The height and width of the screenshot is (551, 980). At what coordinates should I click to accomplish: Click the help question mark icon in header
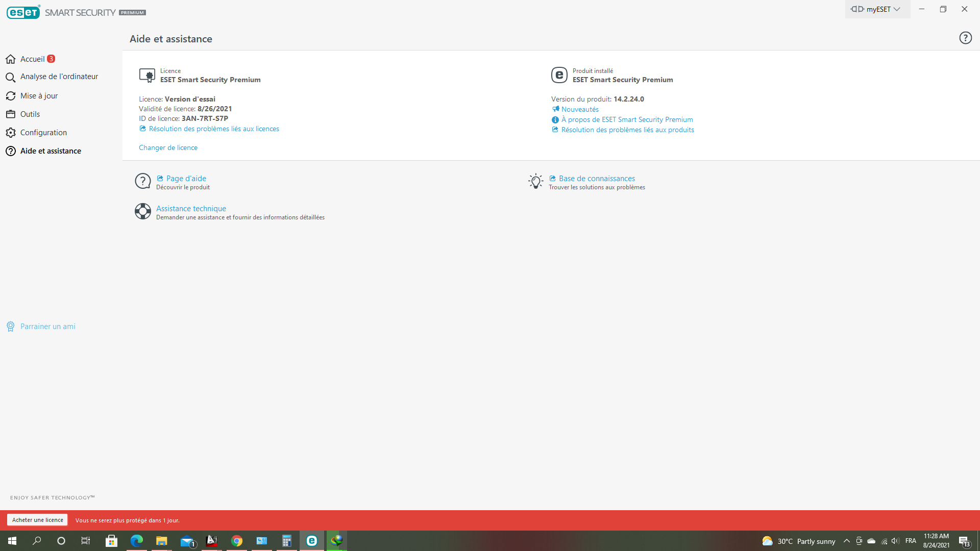[965, 38]
